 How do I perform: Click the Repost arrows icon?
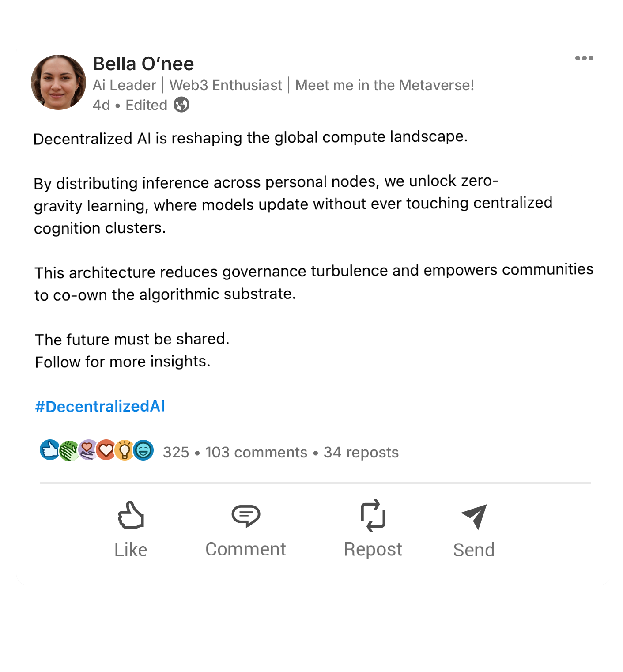[x=373, y=515]
